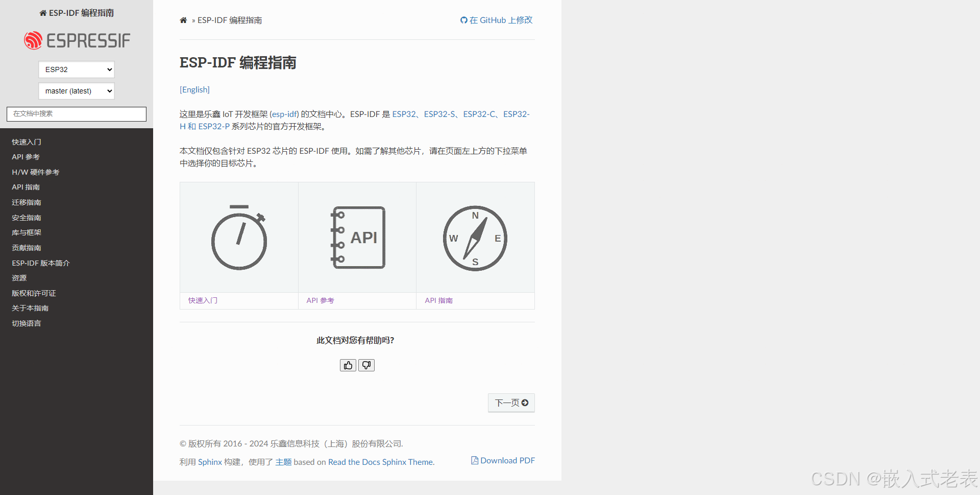The width and height of the screenshot is (980, 495).
Task: Open the 版权和许可证 sidebar item
Action: coord(34,293)
